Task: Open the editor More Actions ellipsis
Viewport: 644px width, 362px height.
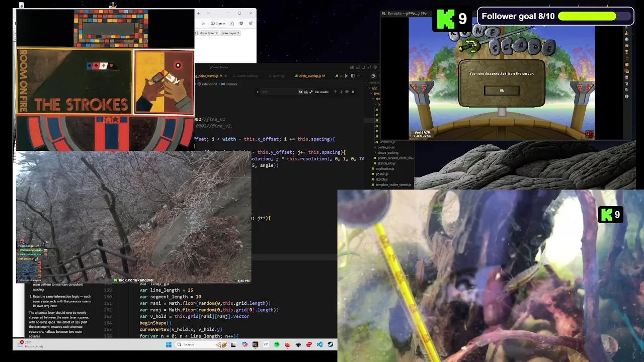Action: click(359, 76)
